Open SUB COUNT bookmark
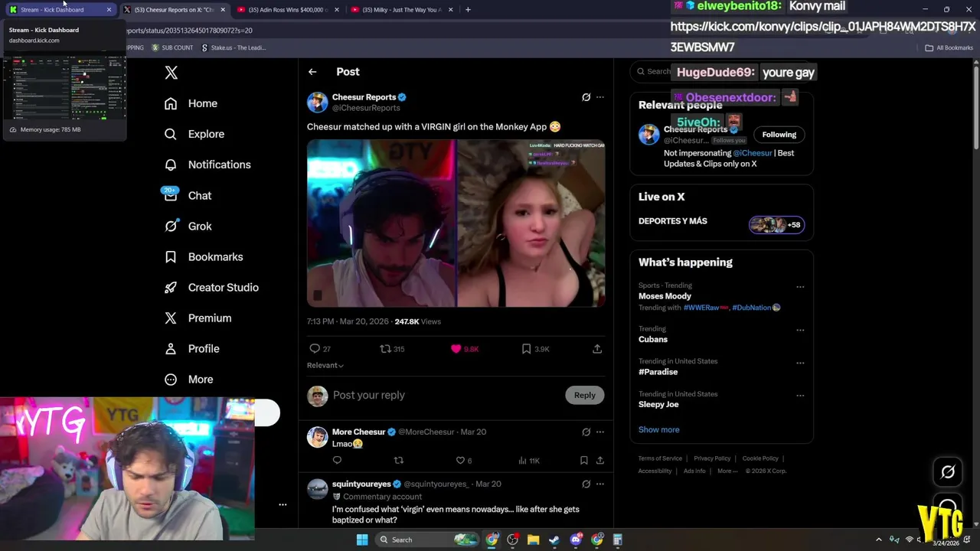This screenshot has width=980, height=551. click(172, 47)
